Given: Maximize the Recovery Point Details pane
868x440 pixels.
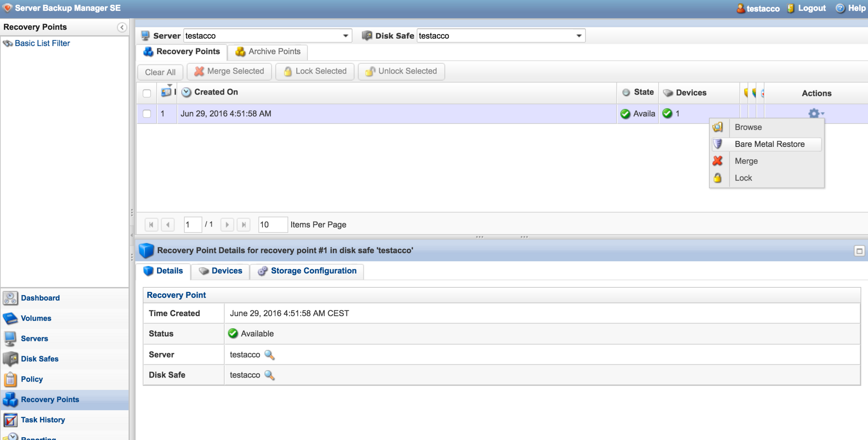Looking at the screenshot, I should [859, 251].
